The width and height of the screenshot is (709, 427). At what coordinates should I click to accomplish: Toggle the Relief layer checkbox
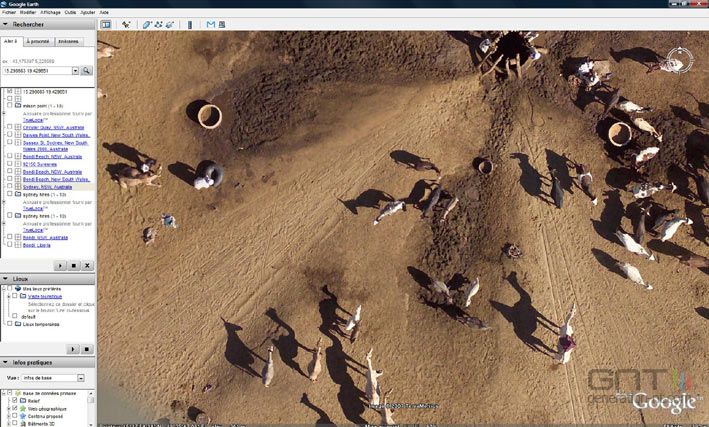15,401
